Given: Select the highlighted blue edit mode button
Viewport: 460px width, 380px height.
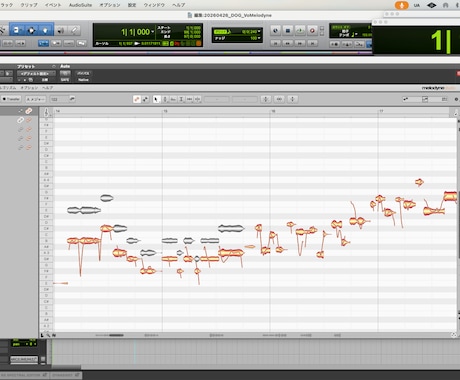Looking at the screenshot, I should 43,43.
